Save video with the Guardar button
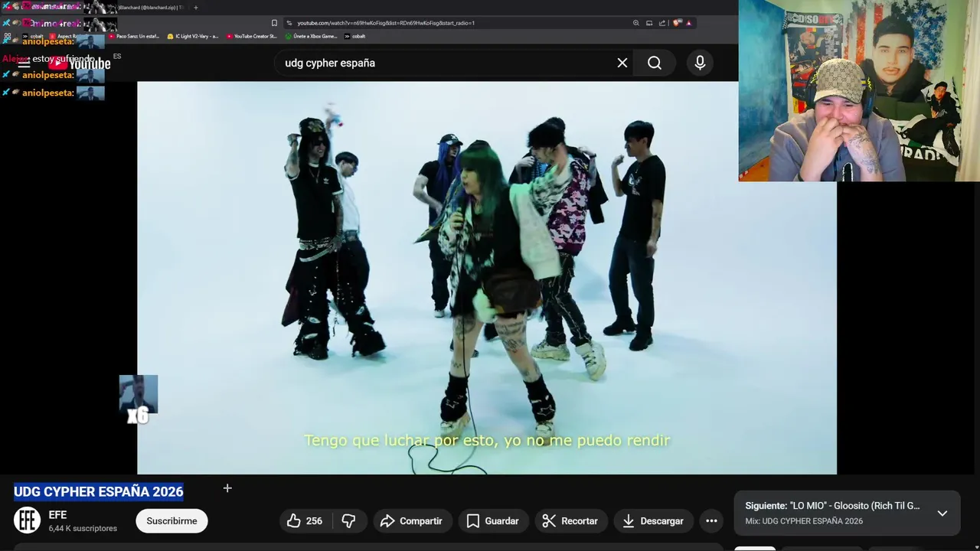 click(492, 521)
